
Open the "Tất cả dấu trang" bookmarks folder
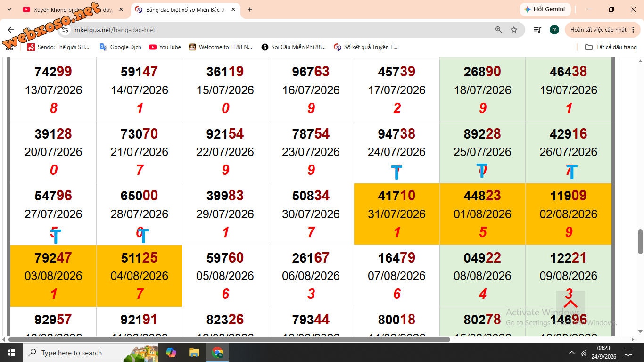click(611, 47)
